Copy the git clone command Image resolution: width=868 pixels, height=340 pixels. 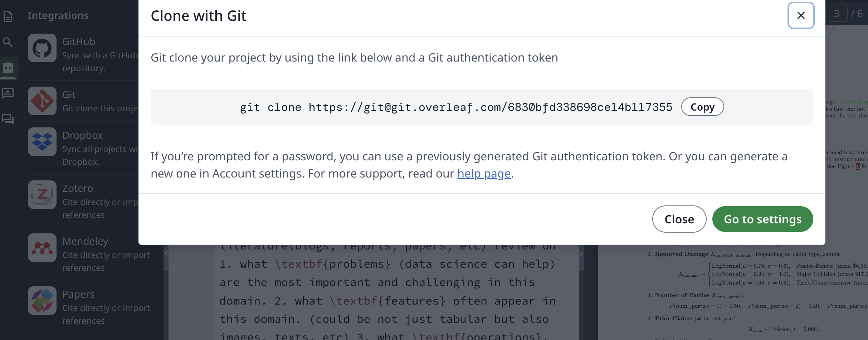click(x=702, y=107)
